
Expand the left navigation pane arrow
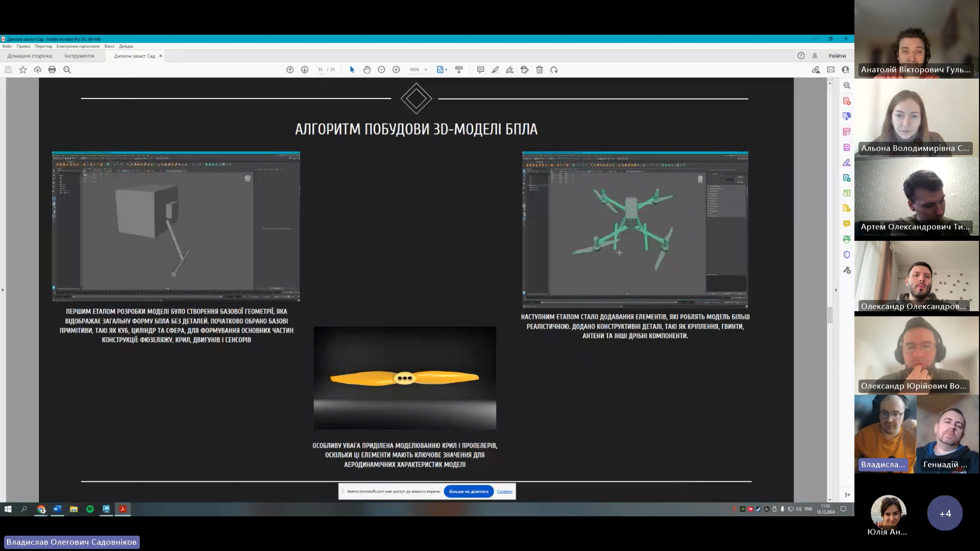click(x=3, y=290)
